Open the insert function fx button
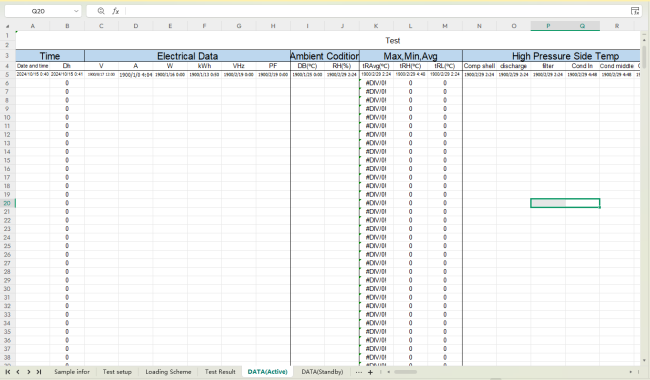 (x=116, y=11)
